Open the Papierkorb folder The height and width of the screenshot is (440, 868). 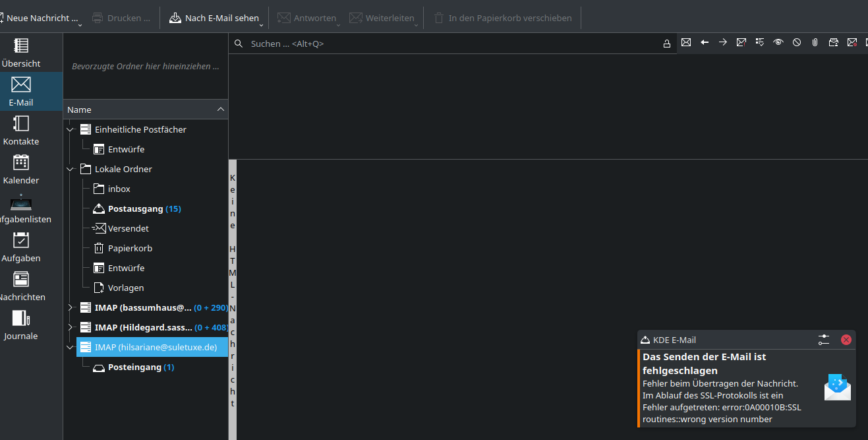click(130, 248)
